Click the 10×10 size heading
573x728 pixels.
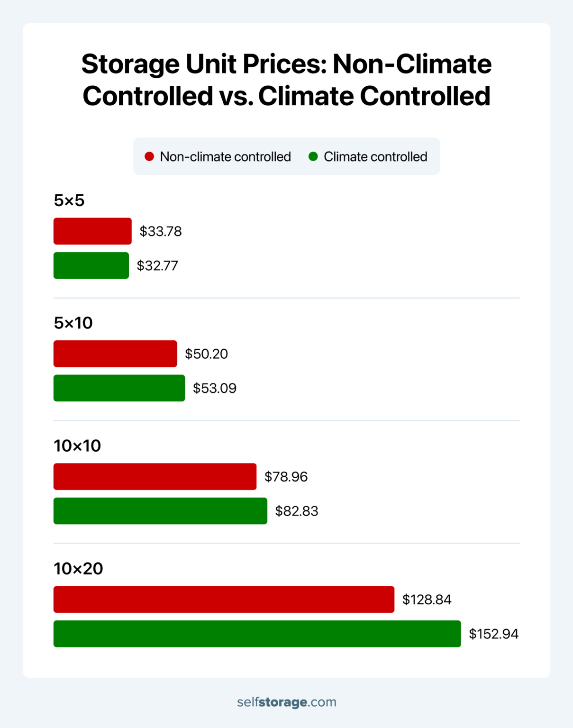tap(77, 446)
